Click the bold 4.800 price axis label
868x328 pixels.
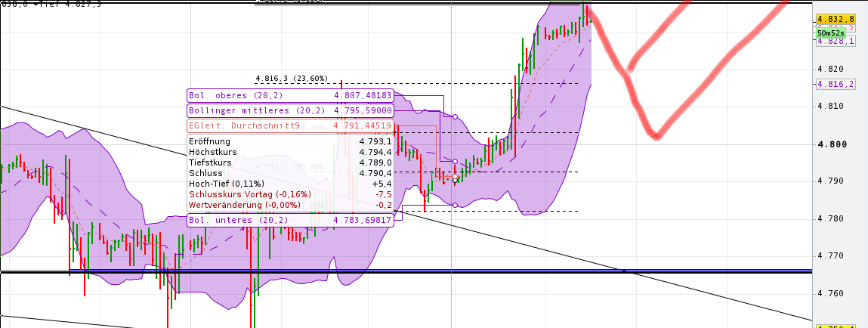(x=832, y=144)
